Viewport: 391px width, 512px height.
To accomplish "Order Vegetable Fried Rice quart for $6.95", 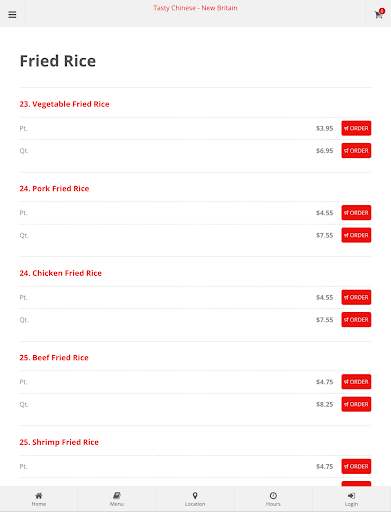I will point(356,151).
